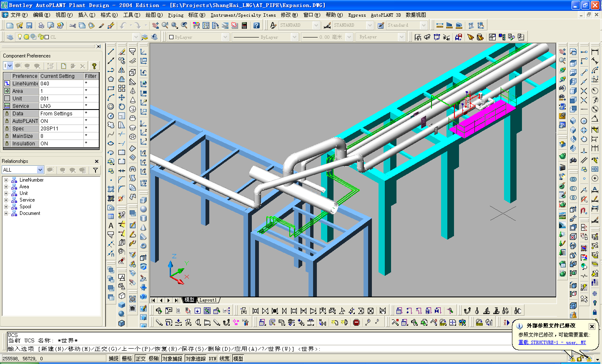Toggle 模型 model space button in status bar
The height and width of the screenshot is (364, 602).
238,359
